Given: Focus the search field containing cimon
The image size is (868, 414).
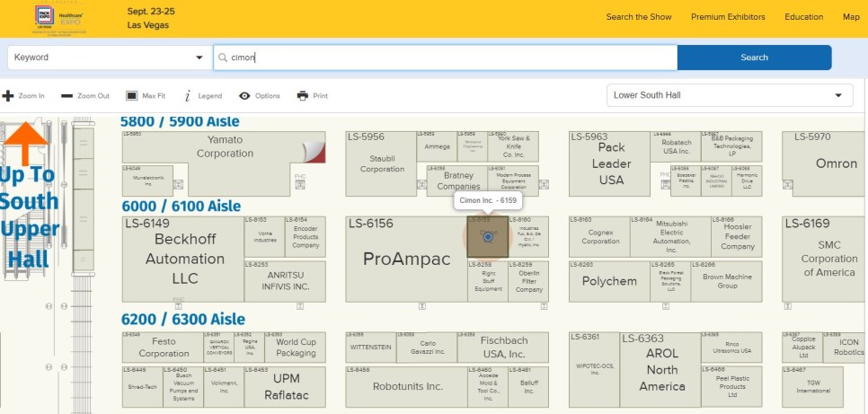Looking at the screenshot, I should 446,57.
